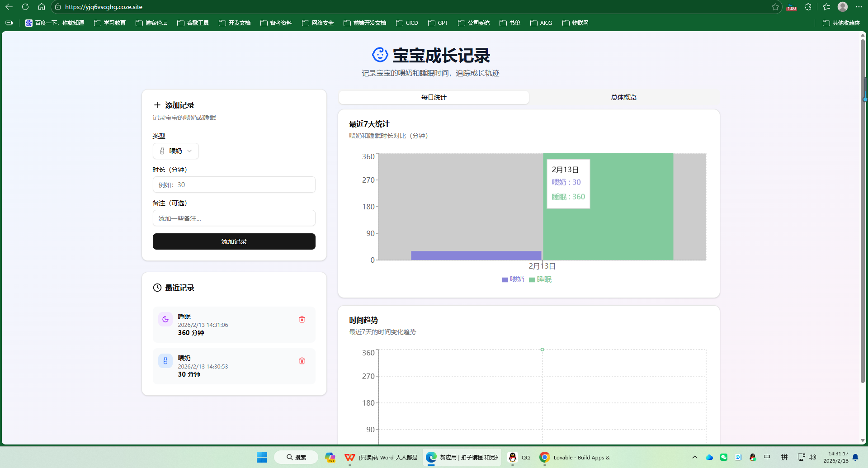Viewport: 868px width, 468px height.
Task: Click the baby face logo beside 宝宝成长记录
Action: coord(380,55)
